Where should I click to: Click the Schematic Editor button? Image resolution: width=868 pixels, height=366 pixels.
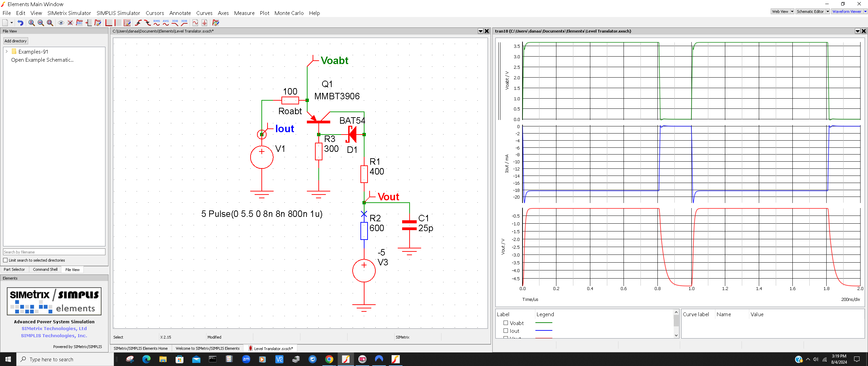(x=810, y=12)
